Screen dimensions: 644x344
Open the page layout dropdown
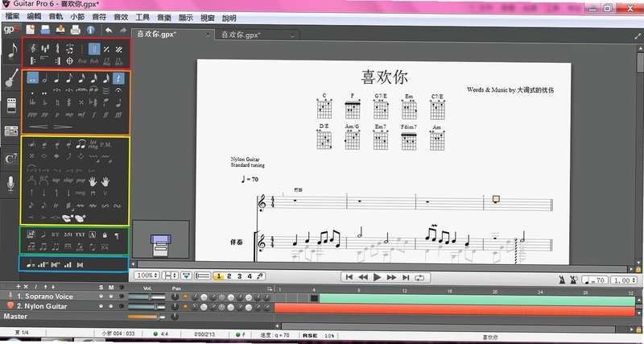pos(170,276)
